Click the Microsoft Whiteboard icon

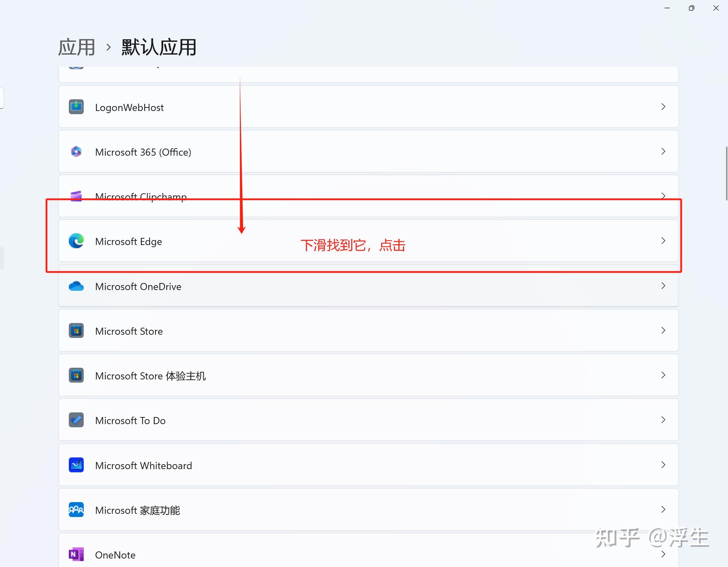click(x=76, y=465)
